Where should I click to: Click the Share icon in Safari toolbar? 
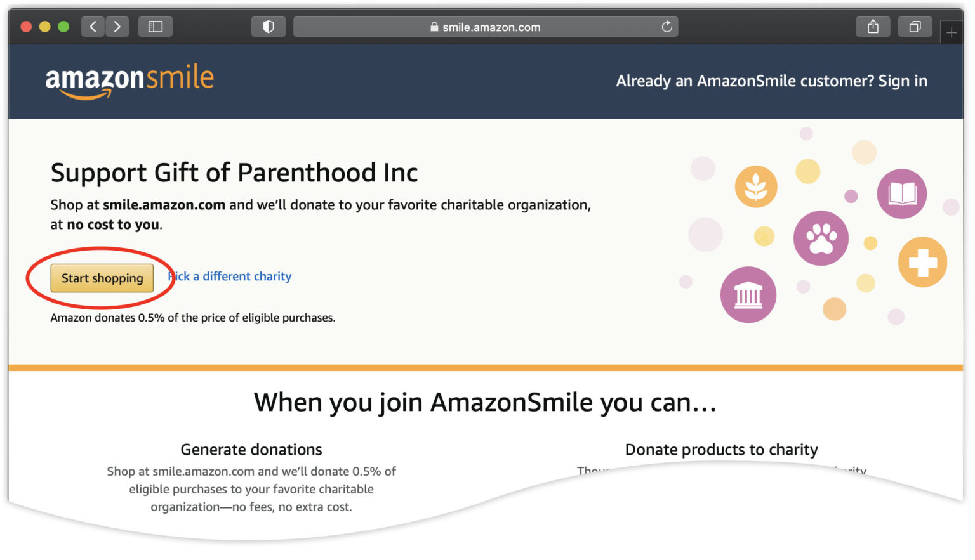point(873,27)
